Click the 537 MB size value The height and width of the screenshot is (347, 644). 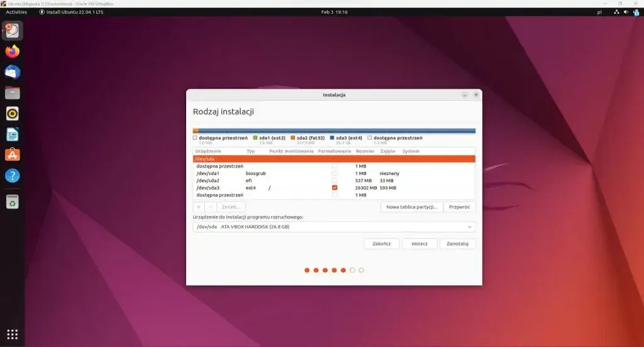click(x=364, y=181)
